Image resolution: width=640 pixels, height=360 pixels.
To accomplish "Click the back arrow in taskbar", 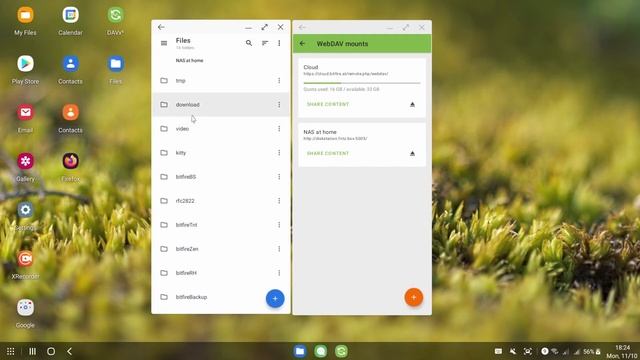I will pyautogui.click(x=69, y=351).
